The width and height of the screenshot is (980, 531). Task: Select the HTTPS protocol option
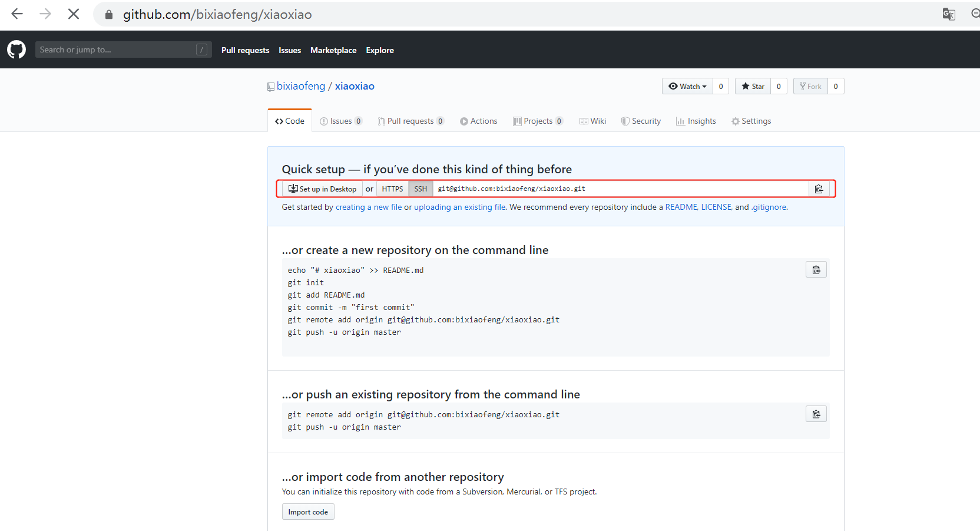click(x=392, y=189)
